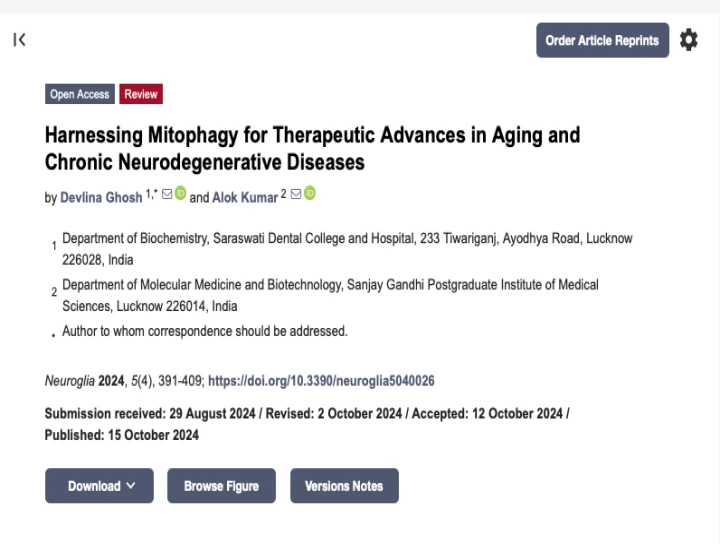Click the article title heading
Screen dimensions: 720x544
coord(312,148)
